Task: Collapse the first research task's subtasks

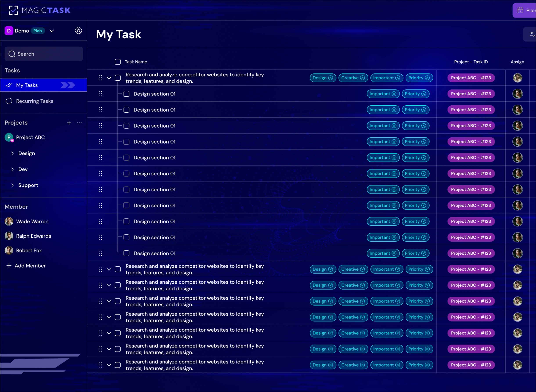Action: point(109,78)
